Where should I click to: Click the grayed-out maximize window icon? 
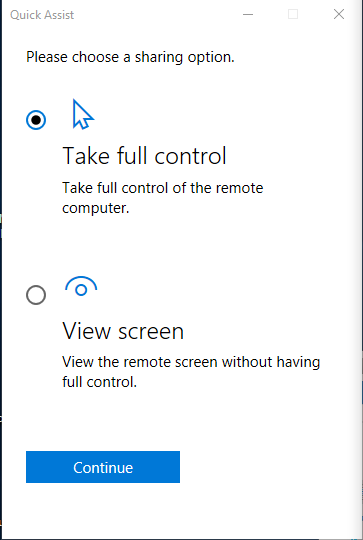pyautogui.click(x=293, y=14)
